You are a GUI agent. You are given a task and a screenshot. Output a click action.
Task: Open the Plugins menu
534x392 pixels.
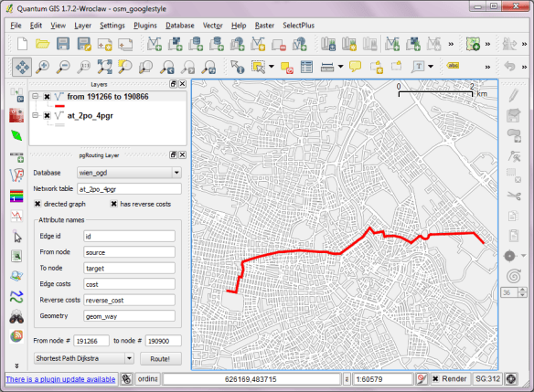145,26
